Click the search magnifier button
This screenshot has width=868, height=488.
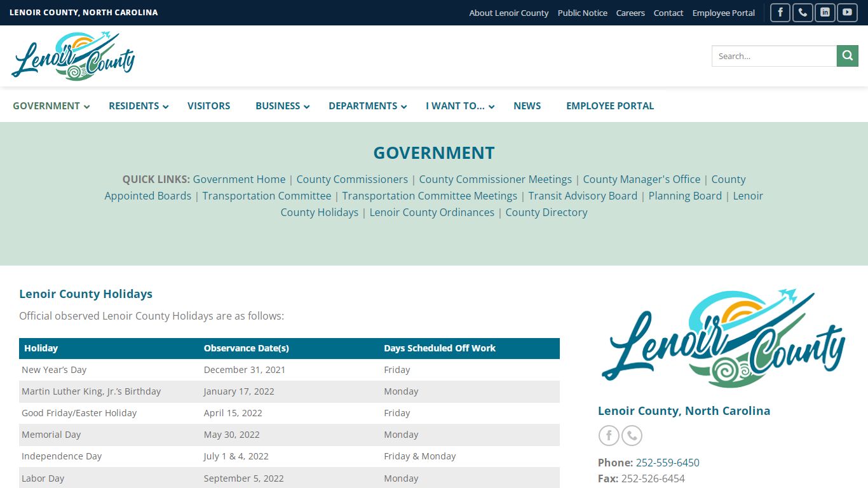(x=847, y=56)
